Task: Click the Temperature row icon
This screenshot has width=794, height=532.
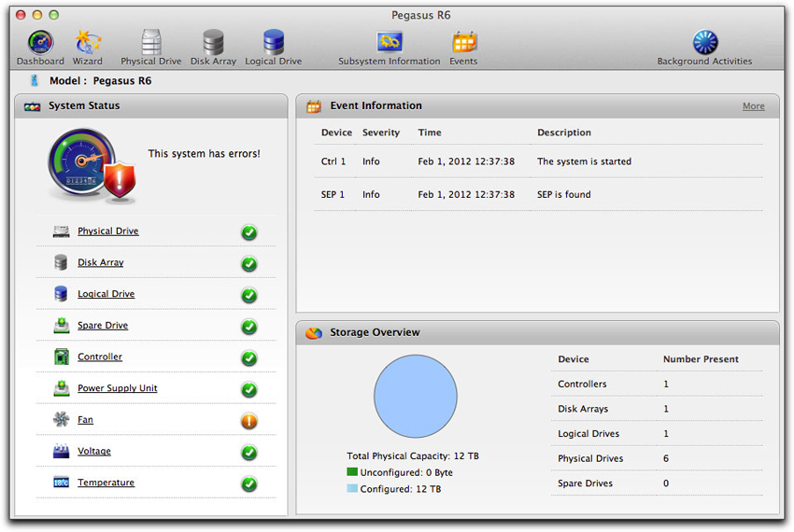Action: click(62, 483)
